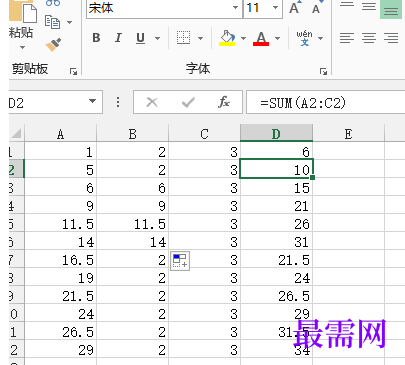Select the Format Painter brush
405x365 pixels.
click(53, 45)
